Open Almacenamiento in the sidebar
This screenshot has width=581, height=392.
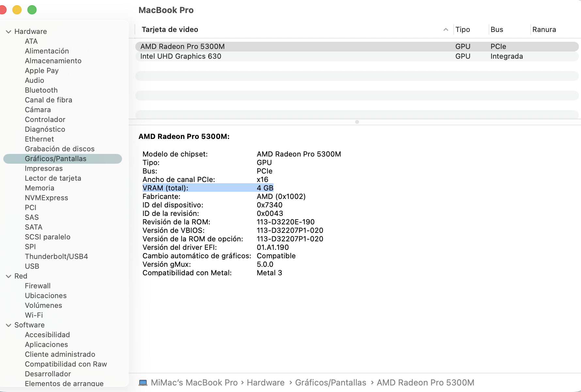coord(53,61)
